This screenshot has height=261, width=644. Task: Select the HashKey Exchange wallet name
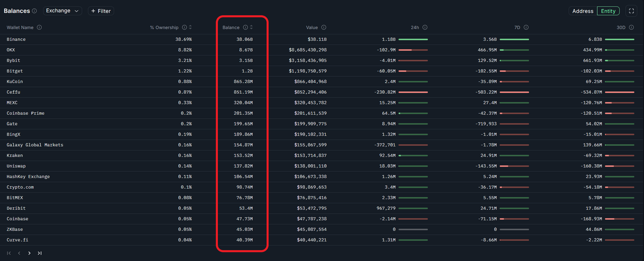(x=28, y=177)
